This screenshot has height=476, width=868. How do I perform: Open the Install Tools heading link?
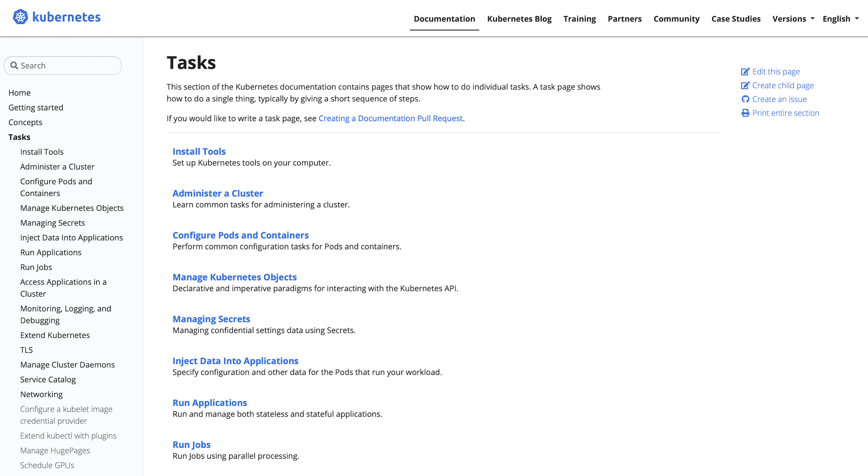[199, 152]
